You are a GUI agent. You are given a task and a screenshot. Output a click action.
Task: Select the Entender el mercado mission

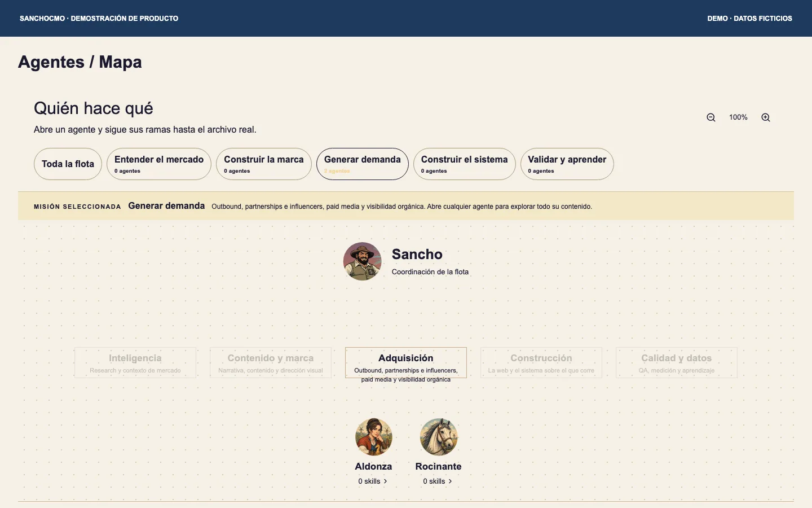[x=159, y=164]
